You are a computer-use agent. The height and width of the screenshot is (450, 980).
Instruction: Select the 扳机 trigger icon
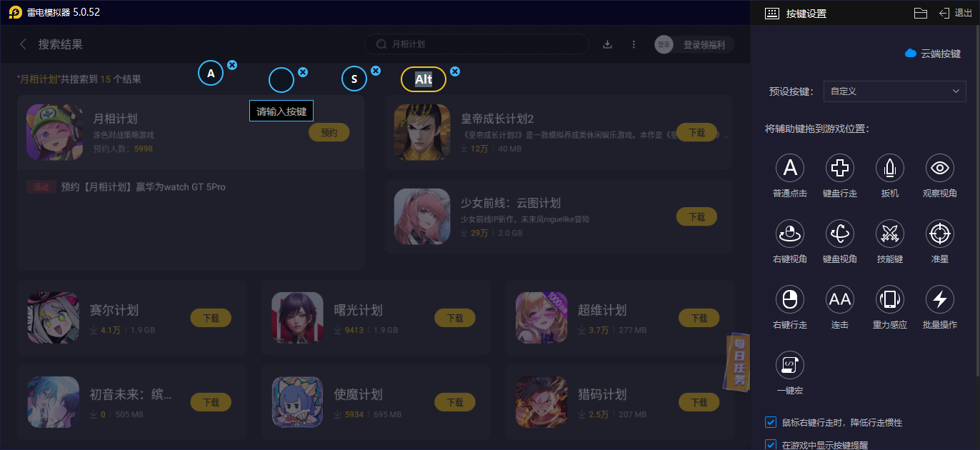890,168
